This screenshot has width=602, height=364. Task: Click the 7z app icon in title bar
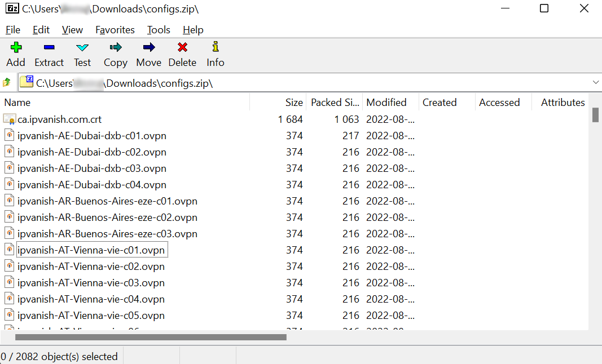[12, 8]
